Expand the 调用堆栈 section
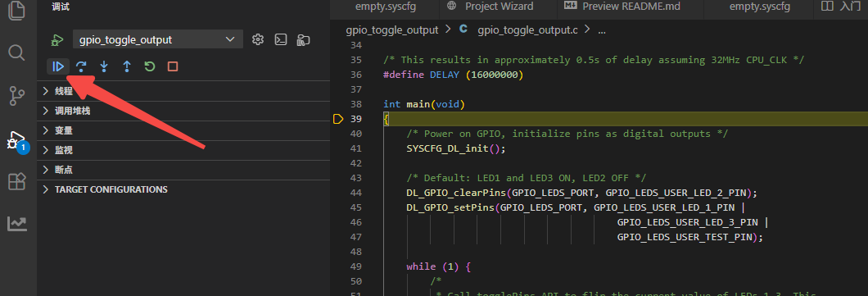Viewport: 868px width, 296px height. pos(183,111)
